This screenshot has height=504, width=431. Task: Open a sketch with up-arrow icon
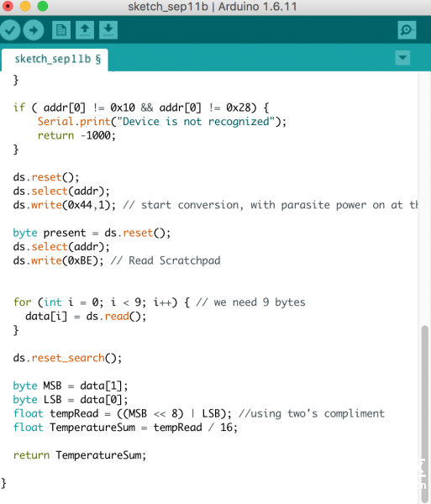[x=85, y=30]
